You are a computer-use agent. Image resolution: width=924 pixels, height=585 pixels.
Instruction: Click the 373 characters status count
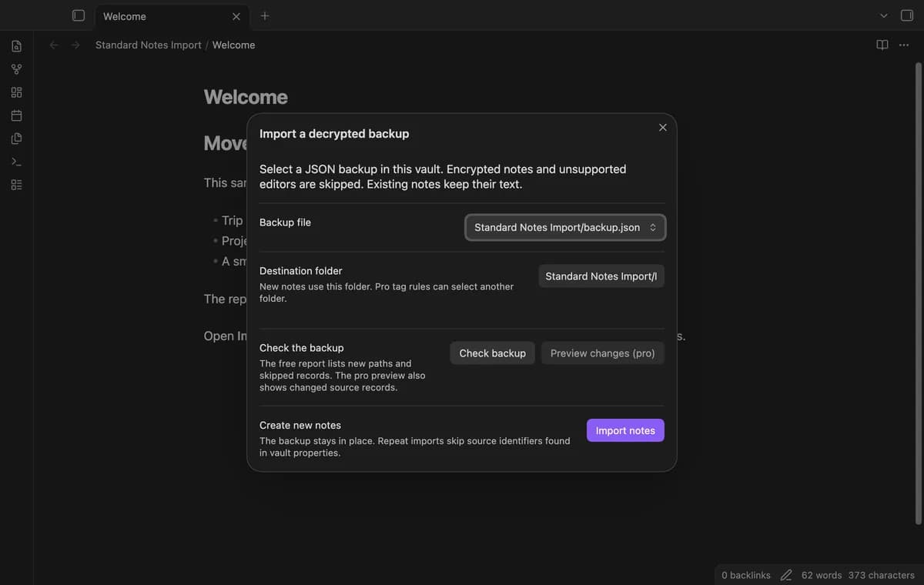click(882, 575)
